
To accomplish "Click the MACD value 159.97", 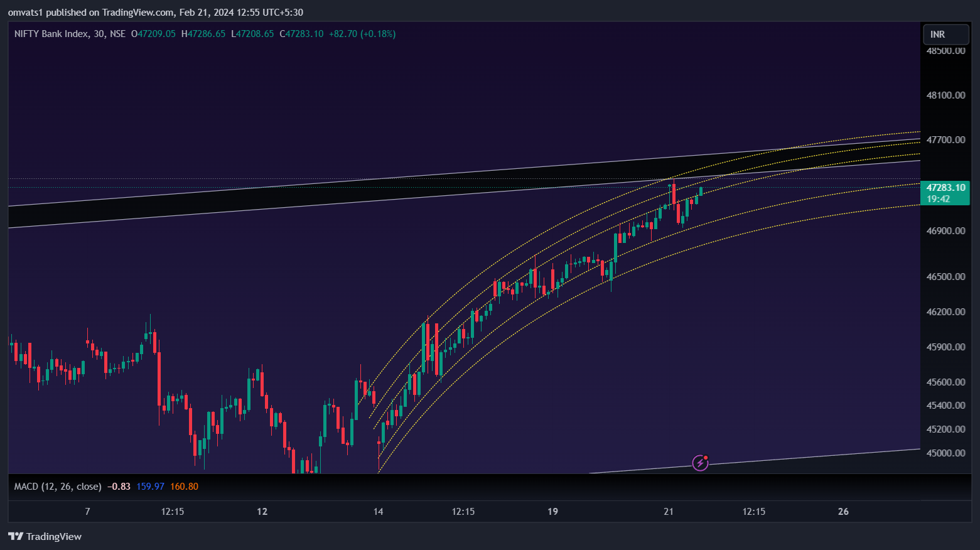I will [150, 487].
